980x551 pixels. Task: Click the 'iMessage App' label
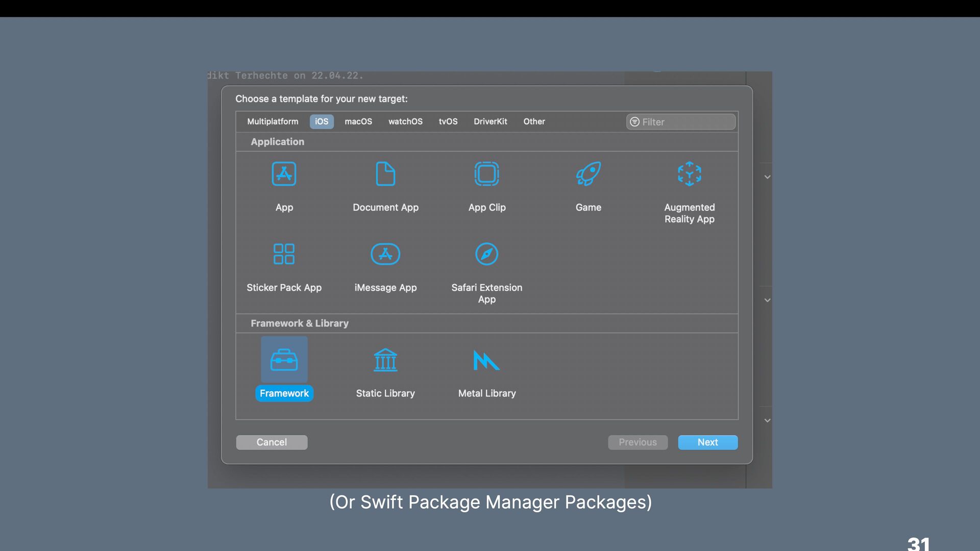coord(385,288)
